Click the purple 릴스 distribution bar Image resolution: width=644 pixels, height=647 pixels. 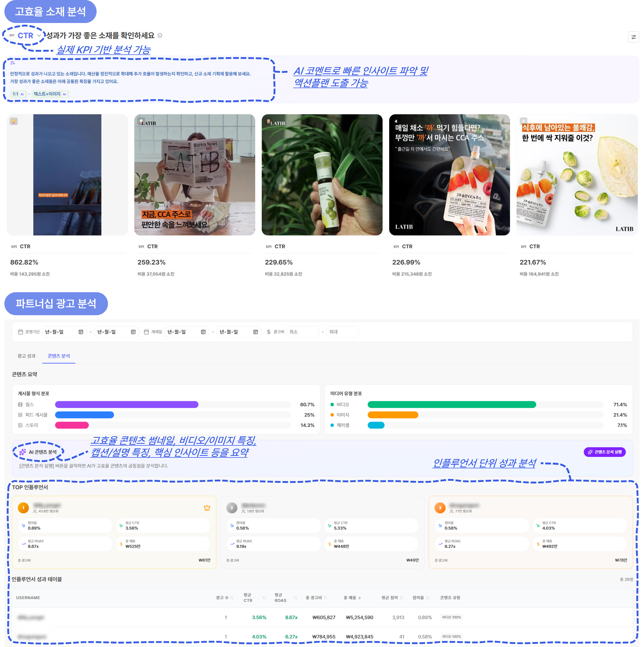(127, 405)
